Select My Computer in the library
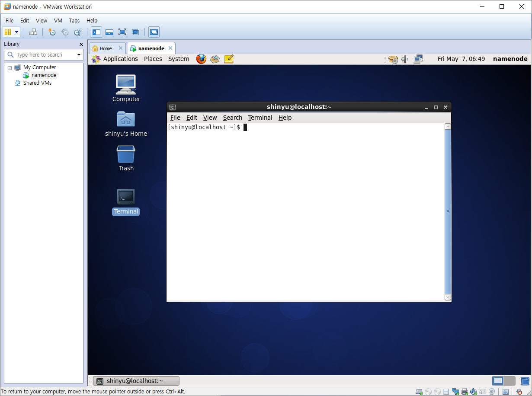The image size is (532, 396). (x=39, y=67)
